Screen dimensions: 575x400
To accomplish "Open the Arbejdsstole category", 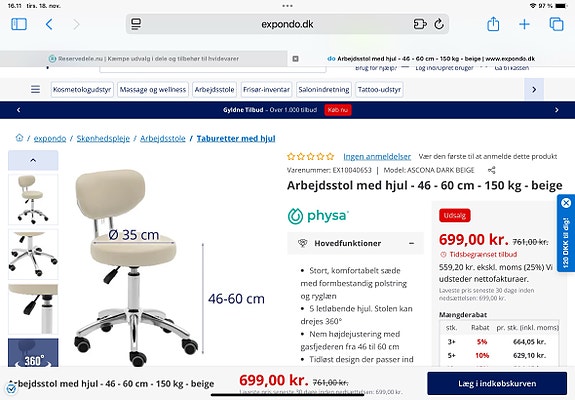I will [x=214, y=89].
